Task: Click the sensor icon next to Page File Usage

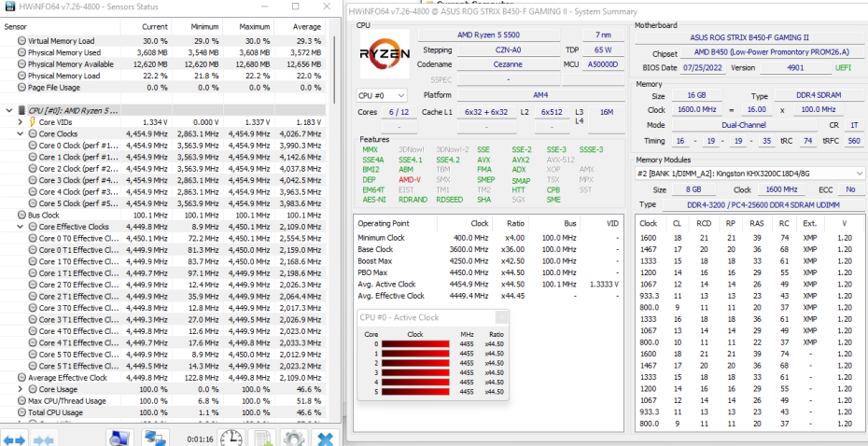Action: coord(21,88)
